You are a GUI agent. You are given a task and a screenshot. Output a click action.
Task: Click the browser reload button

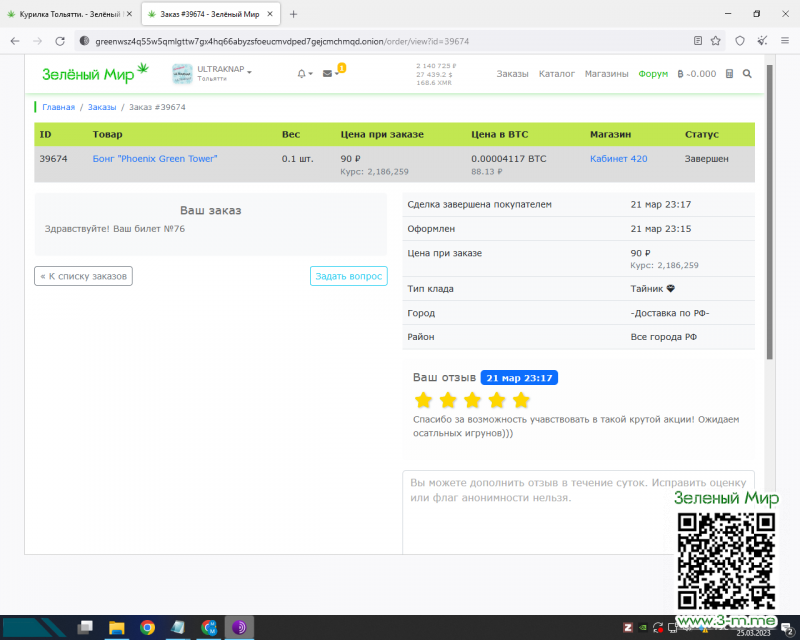tap(60, 41)
